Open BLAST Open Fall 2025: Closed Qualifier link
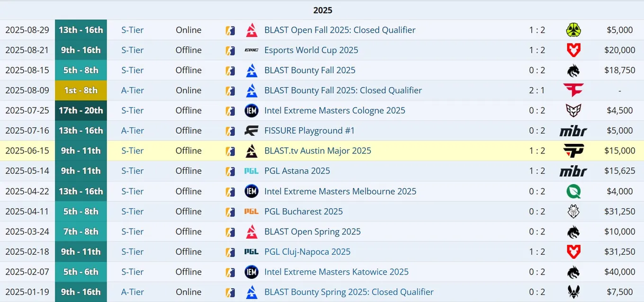The width and height of the screenshot is (644, 302). point(340,30)
